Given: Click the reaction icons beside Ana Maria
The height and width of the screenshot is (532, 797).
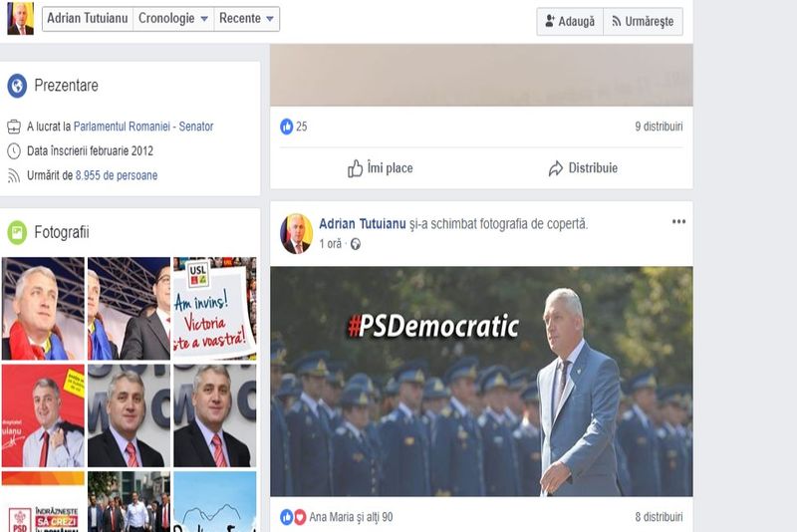Looking at the screenshot, I should [x=293, y=517].
